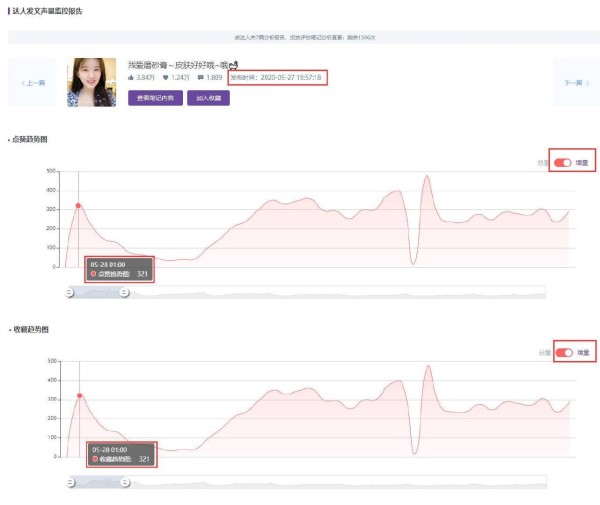This screenshot has height=505, width=600.
Task: Click 加入收藏 button
Action: coord(208,98)
